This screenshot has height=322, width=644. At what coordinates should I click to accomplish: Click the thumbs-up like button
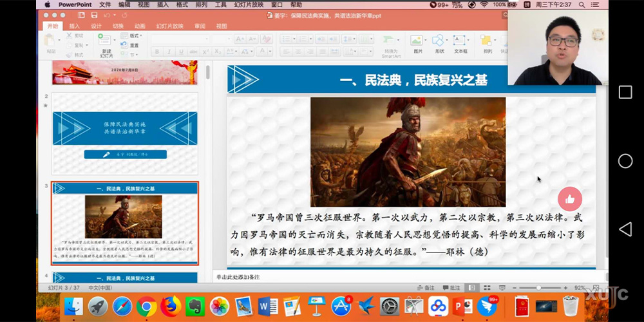click(570, 199)
